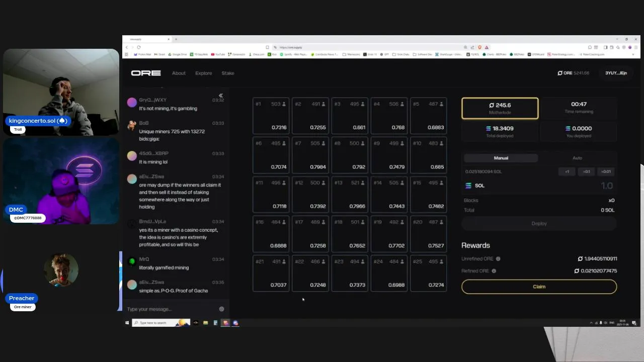This screenshot has width=644, height=362.
Task: Switch to Auto deploy mode
Action: (x=577, y=158)
